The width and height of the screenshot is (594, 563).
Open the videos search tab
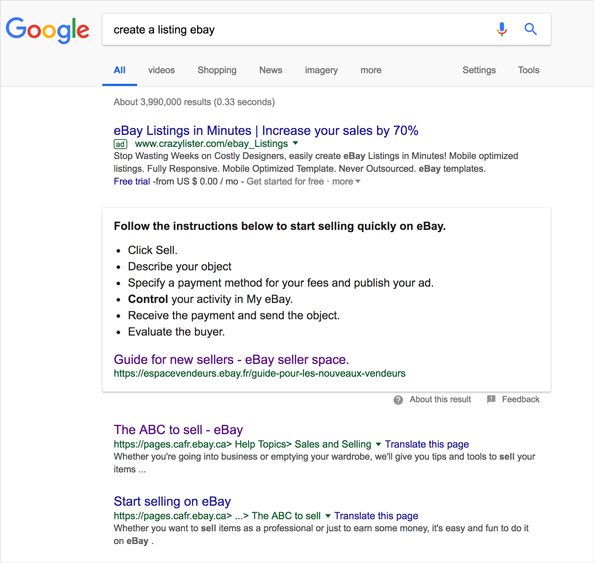point(161,70)
